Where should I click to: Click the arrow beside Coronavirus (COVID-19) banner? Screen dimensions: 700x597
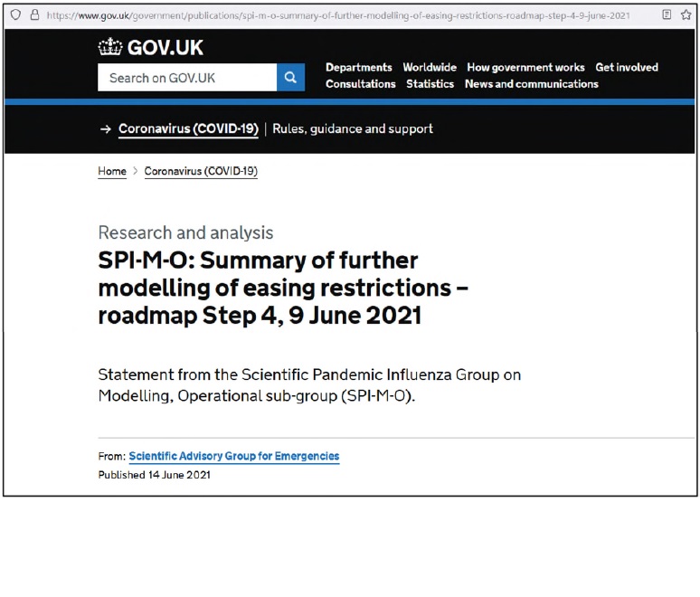click(x=106, y=129)
